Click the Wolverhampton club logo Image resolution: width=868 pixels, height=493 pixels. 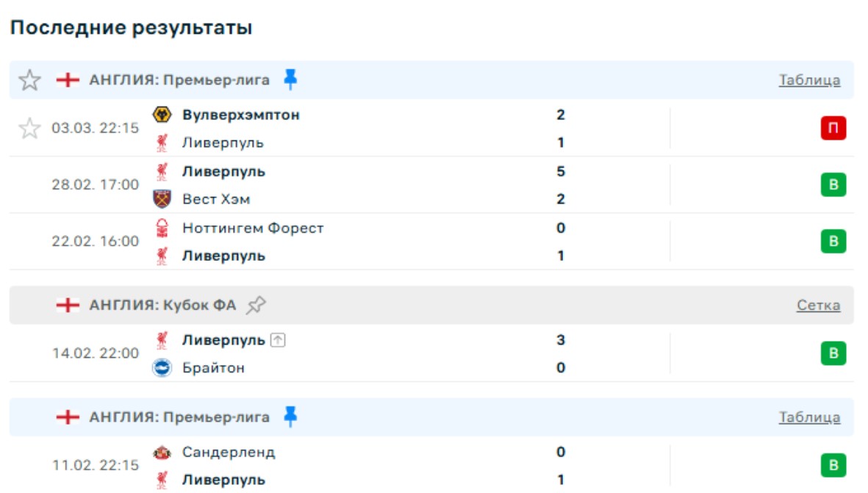coord(162,115)
